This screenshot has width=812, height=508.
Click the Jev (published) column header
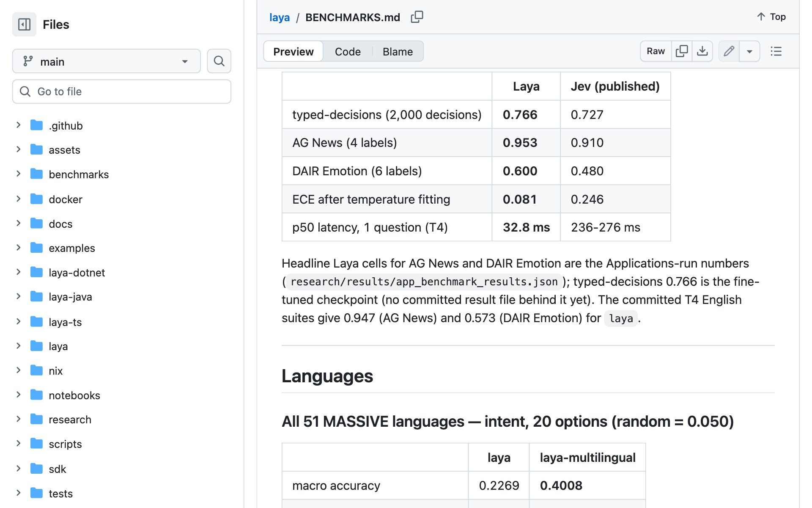coord(615,86)
